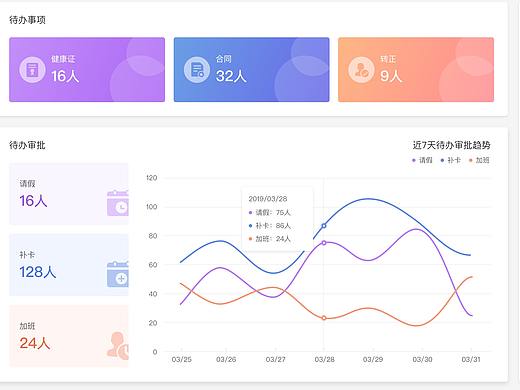This screenshot has height=390, width=520.
Task: Click the tooltip row 请假: 75人
Action: coord(270,212)
